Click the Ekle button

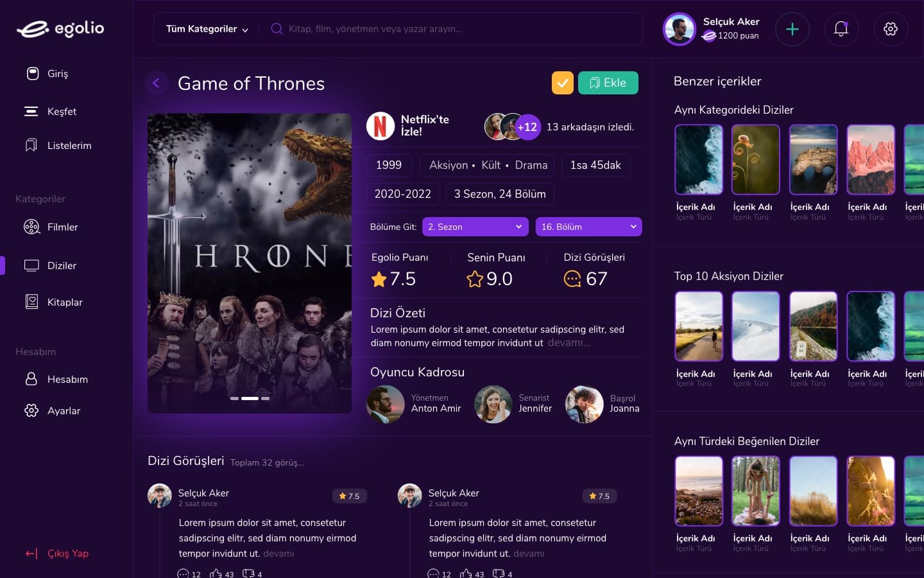[608, 83]
